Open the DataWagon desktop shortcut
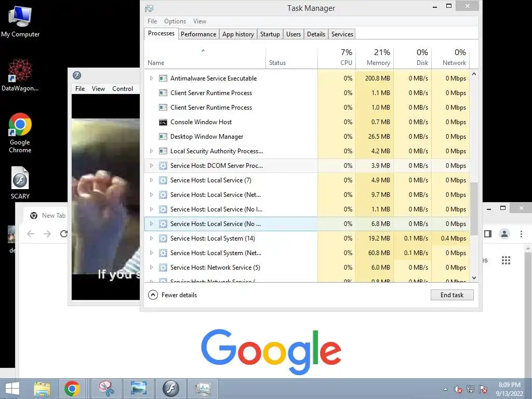The width and height of the screenshot is (532, 399). point(20,75)
